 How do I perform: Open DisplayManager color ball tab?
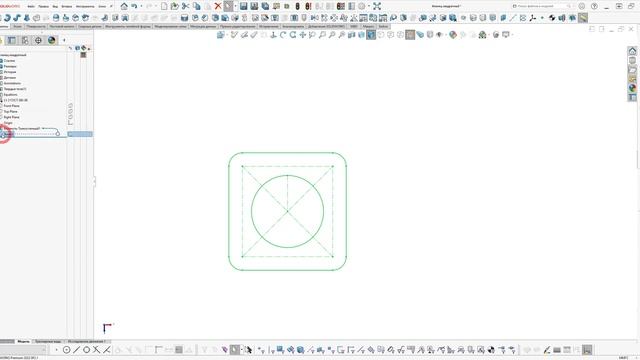tap(51, 40)
